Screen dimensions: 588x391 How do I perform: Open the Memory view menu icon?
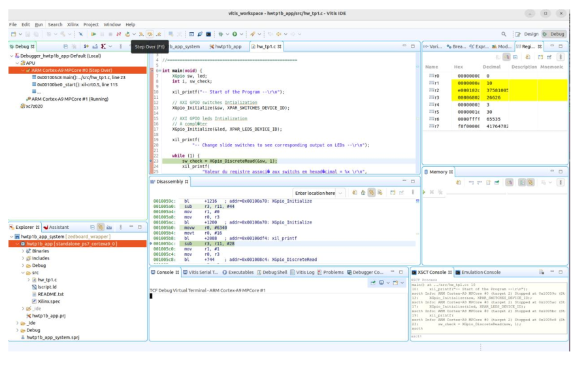point(561,182)
